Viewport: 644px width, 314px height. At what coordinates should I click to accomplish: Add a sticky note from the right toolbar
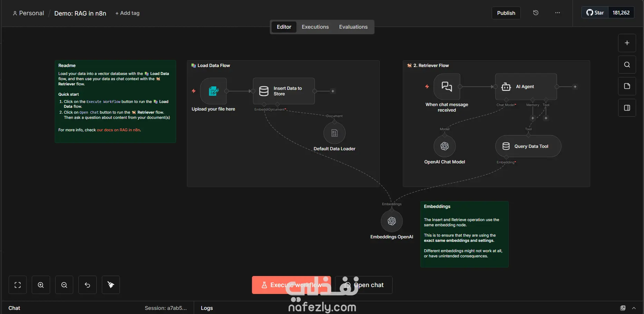pos(627,86)
